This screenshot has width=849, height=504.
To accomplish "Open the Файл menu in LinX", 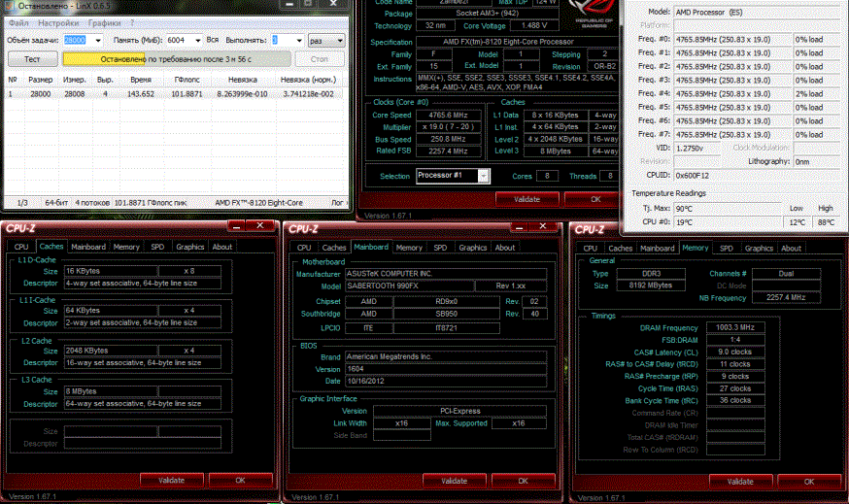I will pyautogui.click(x=18, y=23).
